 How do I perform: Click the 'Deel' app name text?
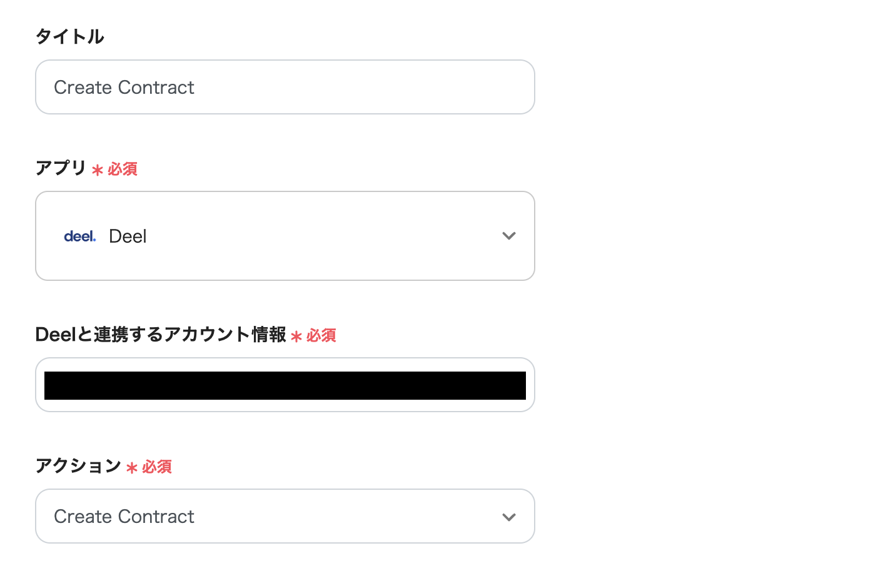128,236
